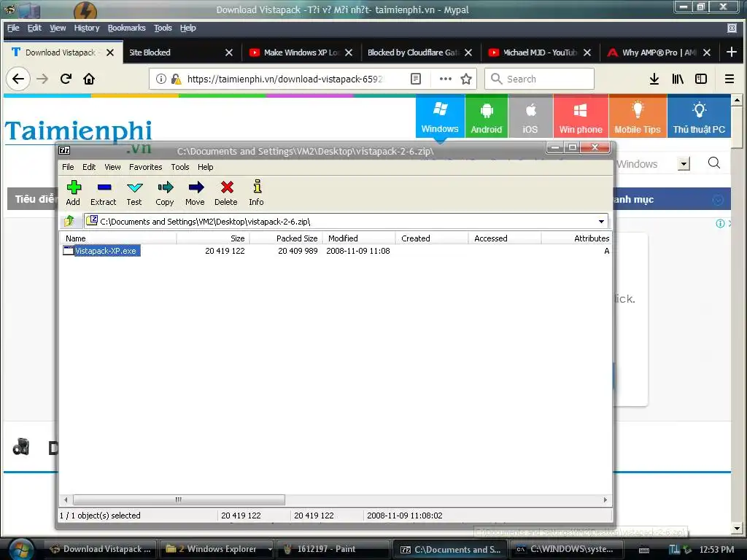Sort by Packed Size column
The height and width of the screenshot is (560, 747).
click(286, 238)
